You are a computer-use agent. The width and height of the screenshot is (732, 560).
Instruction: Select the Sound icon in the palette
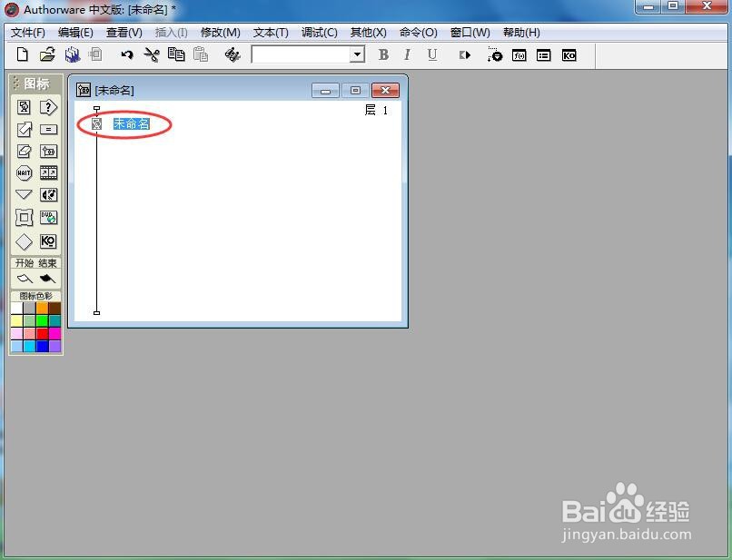pos(48,194)
